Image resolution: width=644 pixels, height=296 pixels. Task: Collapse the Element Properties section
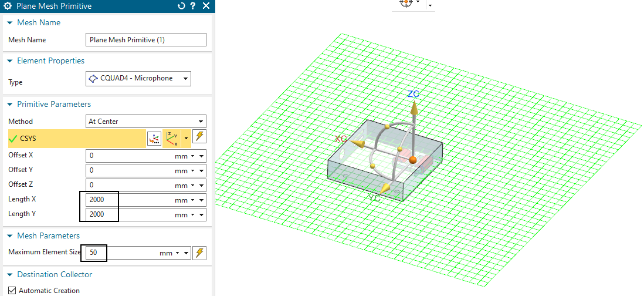(9, 61)
